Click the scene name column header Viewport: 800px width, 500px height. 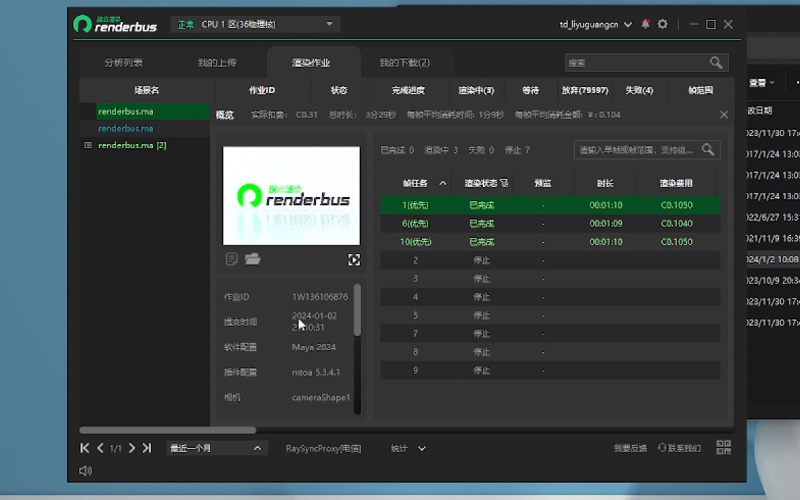click(147, 90)
